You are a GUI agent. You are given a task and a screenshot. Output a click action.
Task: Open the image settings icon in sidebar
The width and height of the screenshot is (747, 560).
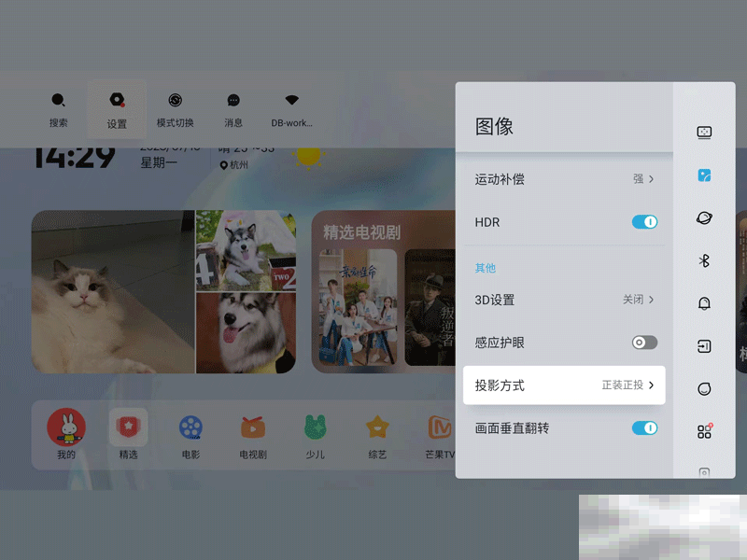(704, 175)
